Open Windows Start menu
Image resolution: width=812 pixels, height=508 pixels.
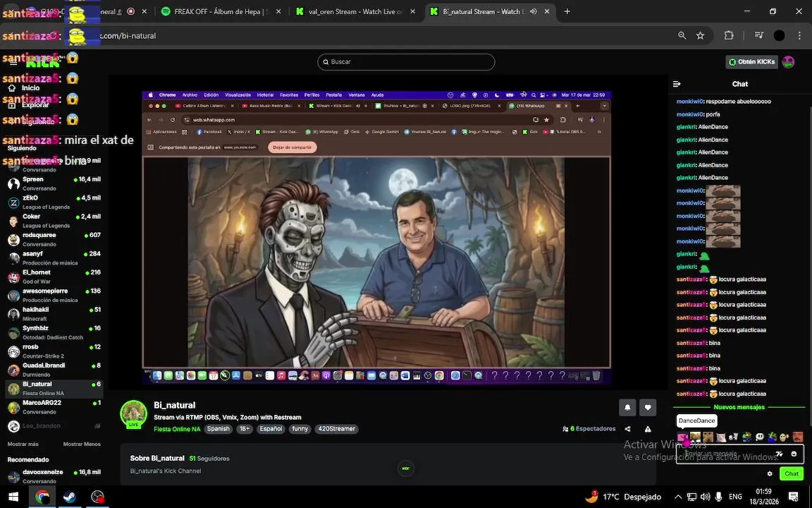(x=13, y=497)
